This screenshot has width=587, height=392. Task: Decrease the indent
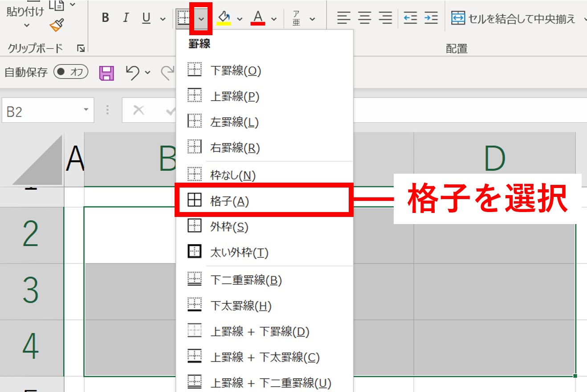[410, 18]
